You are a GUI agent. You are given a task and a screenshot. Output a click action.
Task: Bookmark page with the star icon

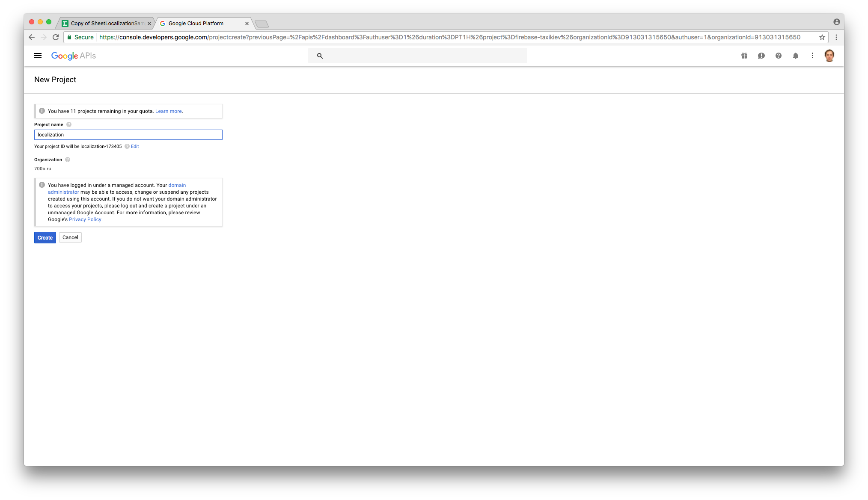822,37
